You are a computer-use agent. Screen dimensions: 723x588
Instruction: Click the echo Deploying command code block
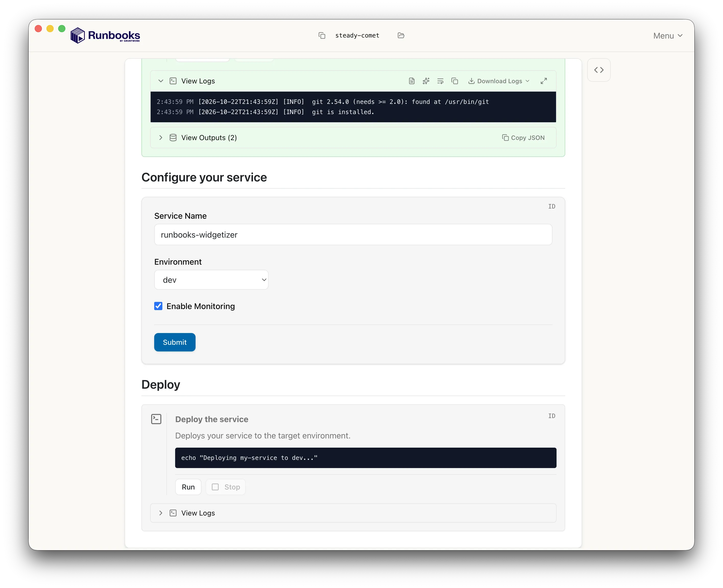click(x=366, y=458)
